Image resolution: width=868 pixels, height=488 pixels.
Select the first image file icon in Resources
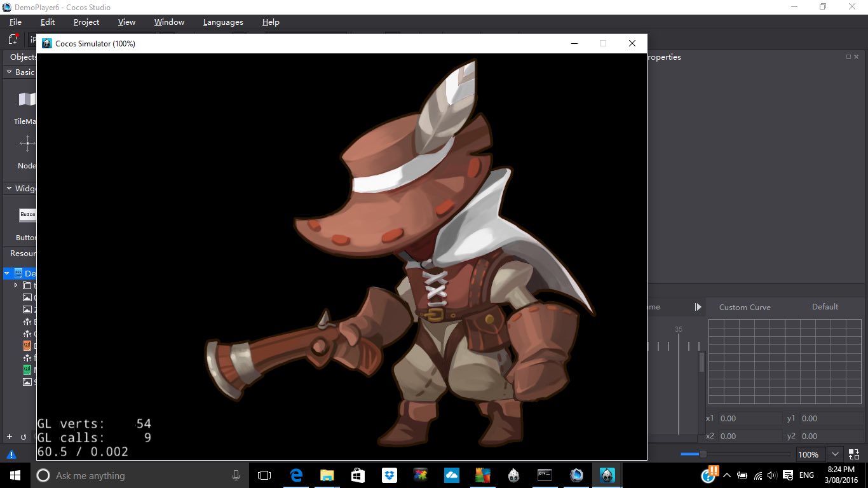[x=27, y=297]
